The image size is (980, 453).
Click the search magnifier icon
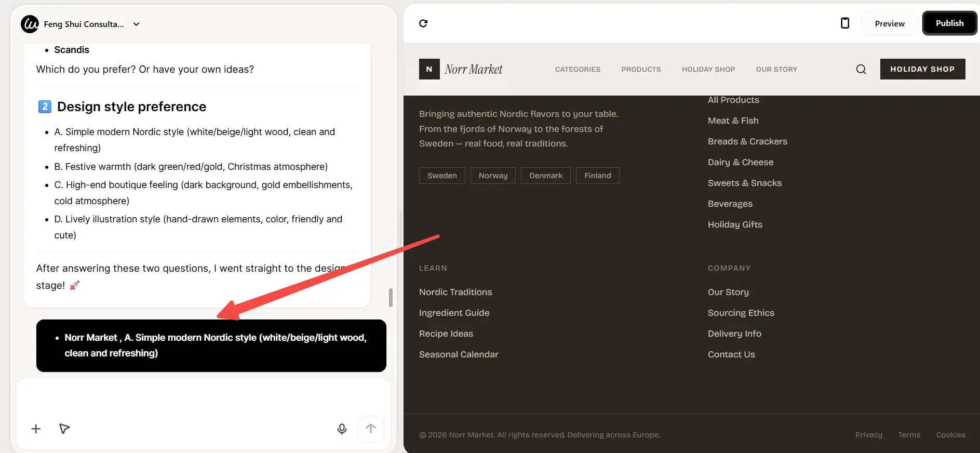(x=861, y=70)
